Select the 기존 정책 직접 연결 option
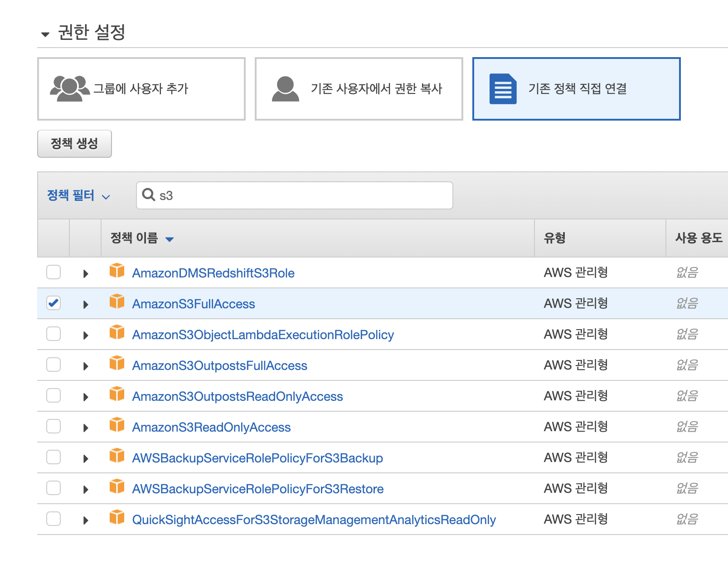Viewport: 728px width, 564px height. [x=577, y=89]
